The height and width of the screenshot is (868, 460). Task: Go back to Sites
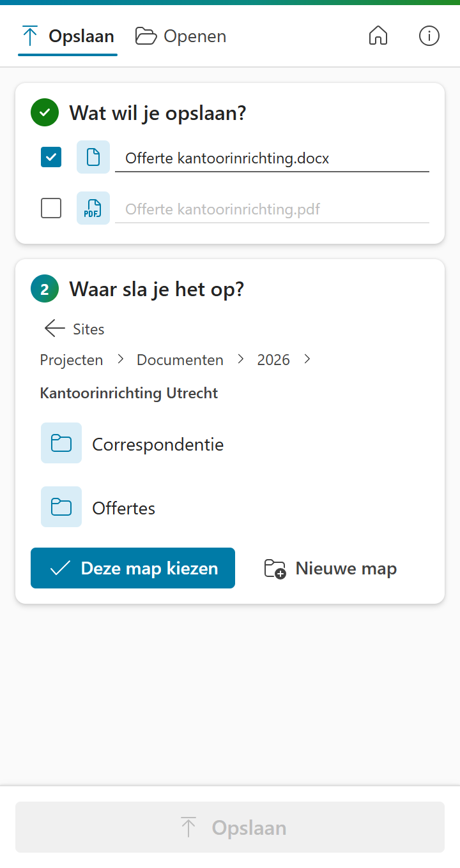(74, 329)
